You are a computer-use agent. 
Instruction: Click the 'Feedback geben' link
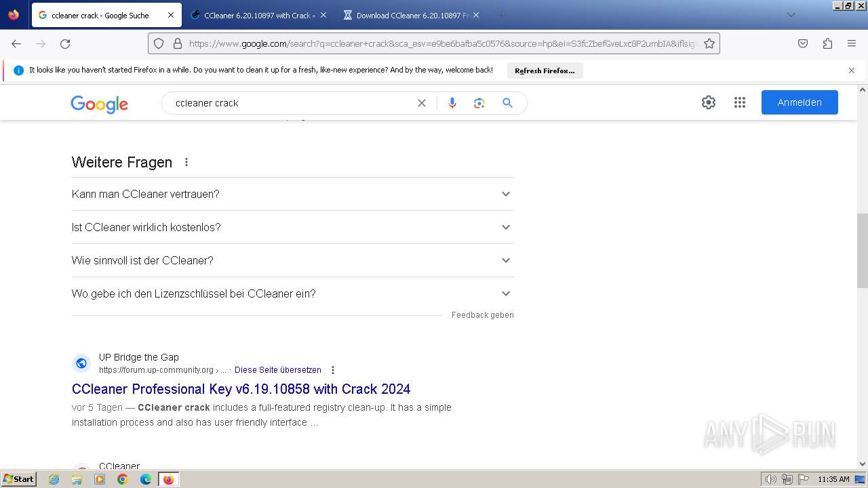pos(483,315)
